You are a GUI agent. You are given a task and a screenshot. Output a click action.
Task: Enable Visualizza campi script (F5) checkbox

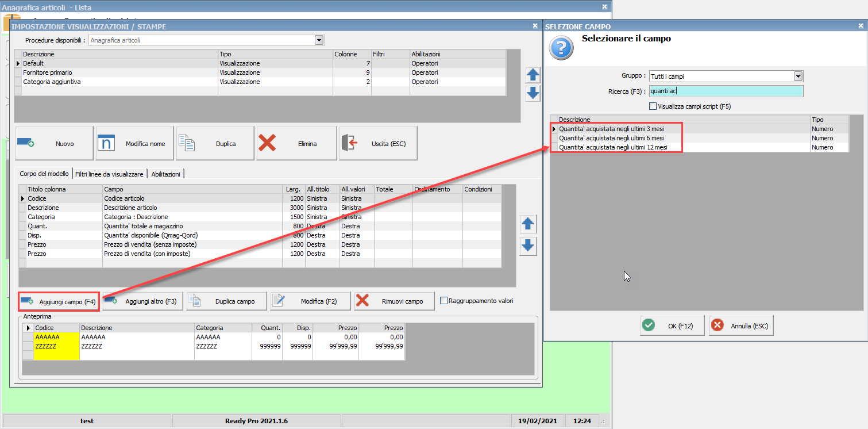pos(653,106)
